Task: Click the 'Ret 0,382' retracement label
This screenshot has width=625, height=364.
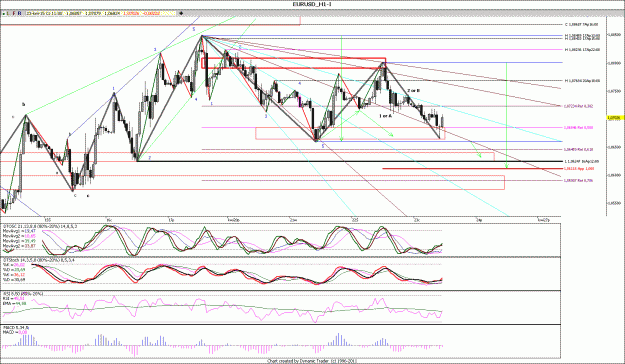Action: [x=578, y=106]
